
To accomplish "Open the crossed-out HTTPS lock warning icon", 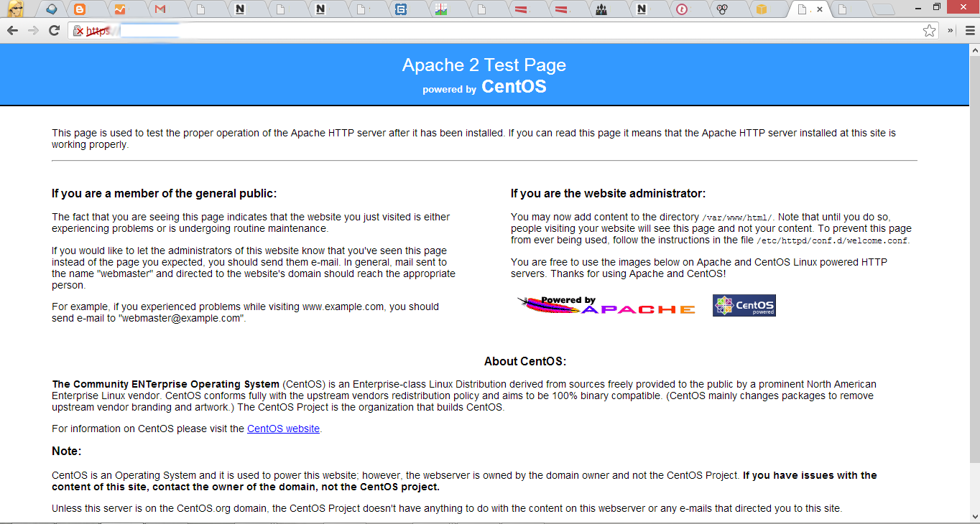I will point(79,31).
